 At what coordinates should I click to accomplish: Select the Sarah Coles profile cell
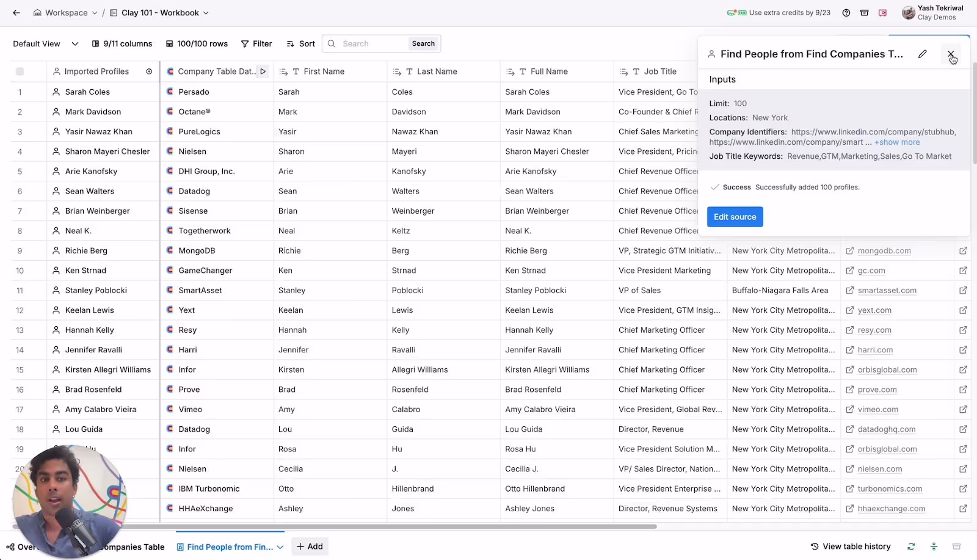103,92
